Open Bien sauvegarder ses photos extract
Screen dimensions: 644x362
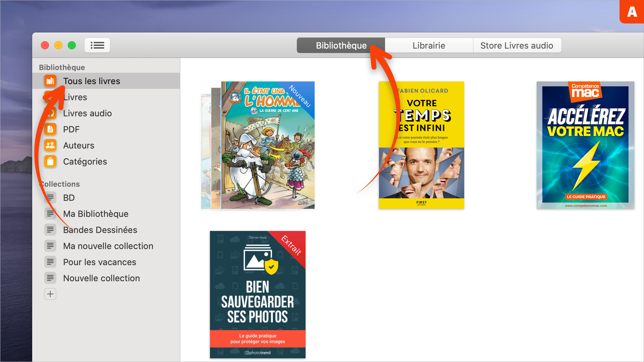click(258, 294)
